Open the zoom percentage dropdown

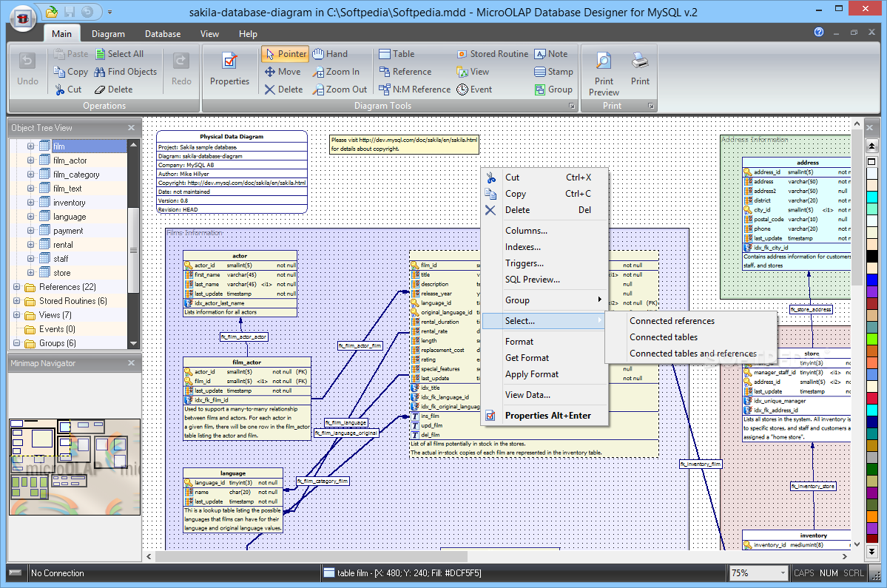[783, 573]
